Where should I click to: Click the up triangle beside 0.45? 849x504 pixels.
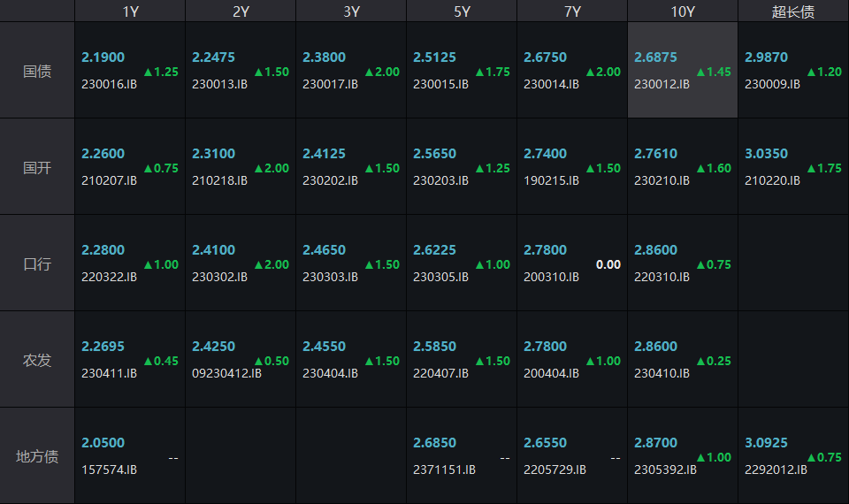[149, 361]
